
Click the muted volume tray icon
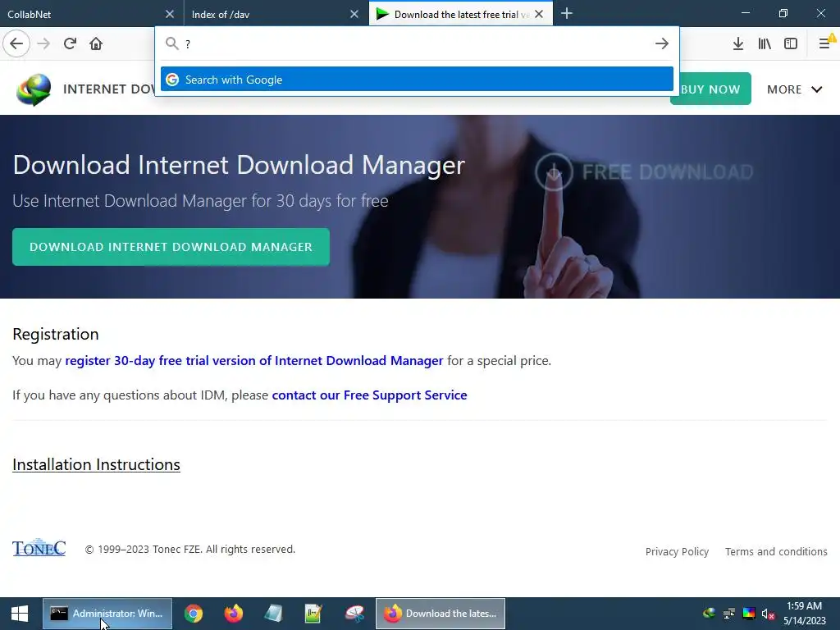click(x=768, y=614)
